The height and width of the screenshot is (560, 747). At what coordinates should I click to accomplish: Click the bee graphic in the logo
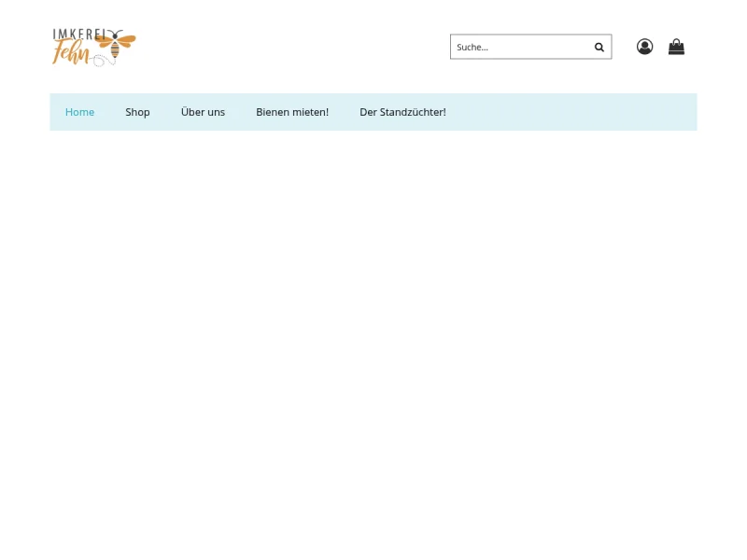[x=118, y=43]
